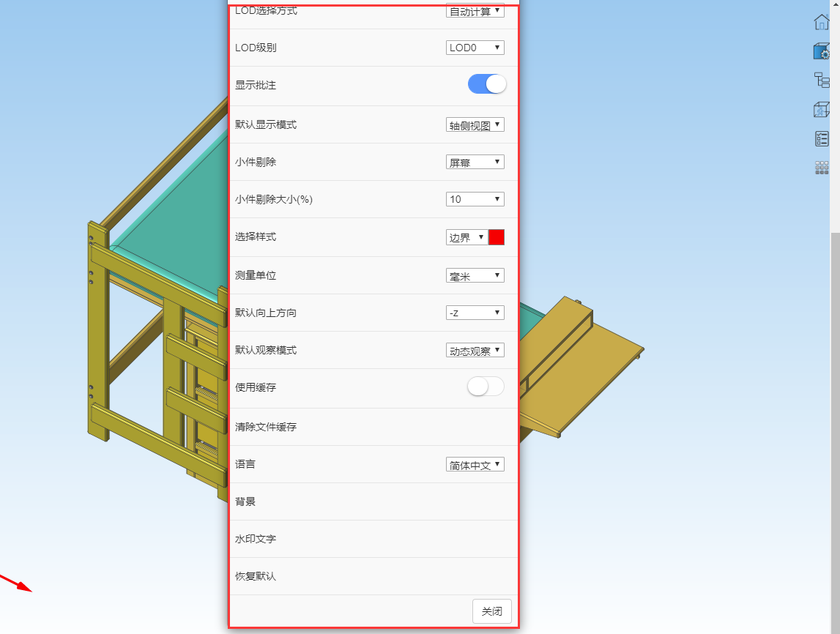Select the 清除文件缓存 menu entry
The width and height of the screenshot is (840, 634).
click(266, 427)
